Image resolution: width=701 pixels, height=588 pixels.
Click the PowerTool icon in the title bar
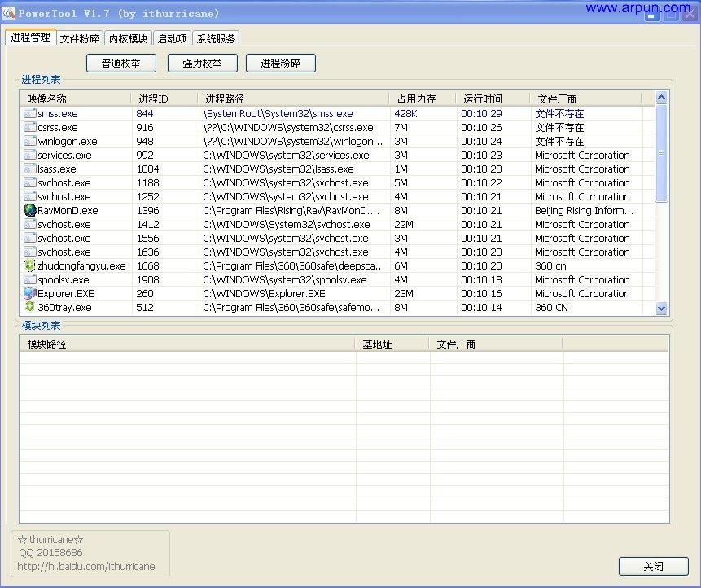[9, 12]
